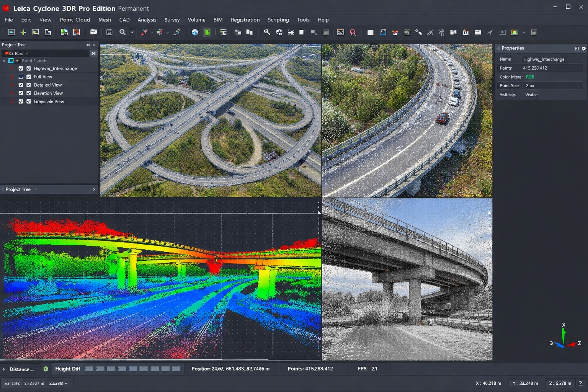Click the chart icon with red line

pos(340,33)
